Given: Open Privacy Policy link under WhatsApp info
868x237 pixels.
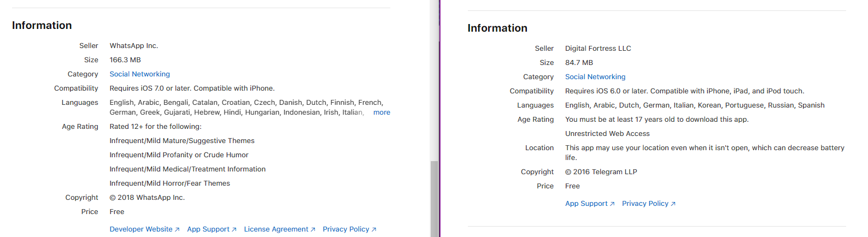Looking at the screenshot, I should [346, 229].
